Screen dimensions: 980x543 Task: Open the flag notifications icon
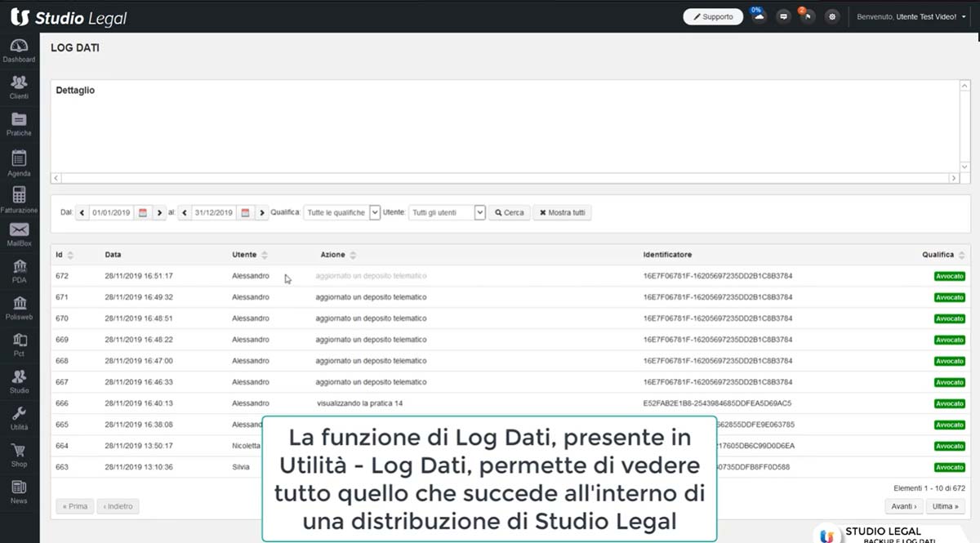pos(808,16)
